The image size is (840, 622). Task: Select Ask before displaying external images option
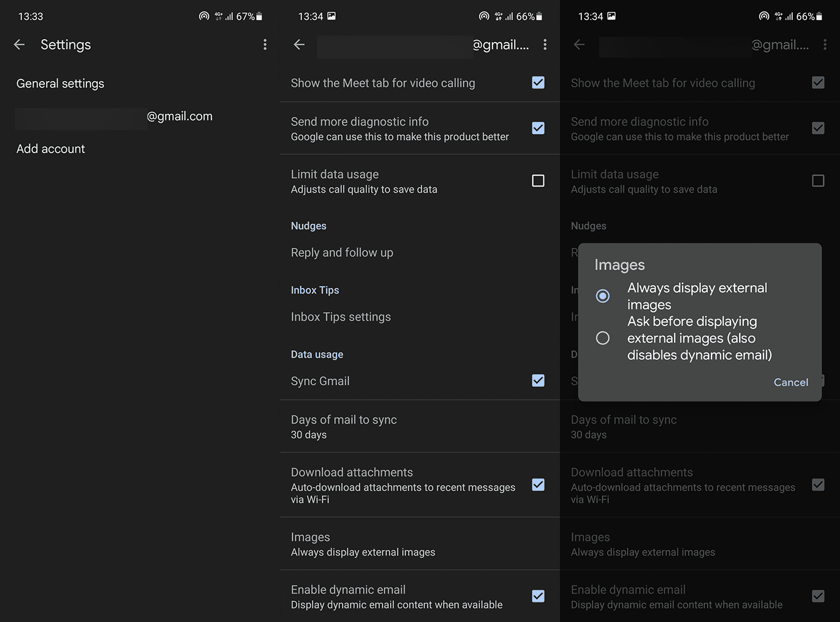point(603,338)
